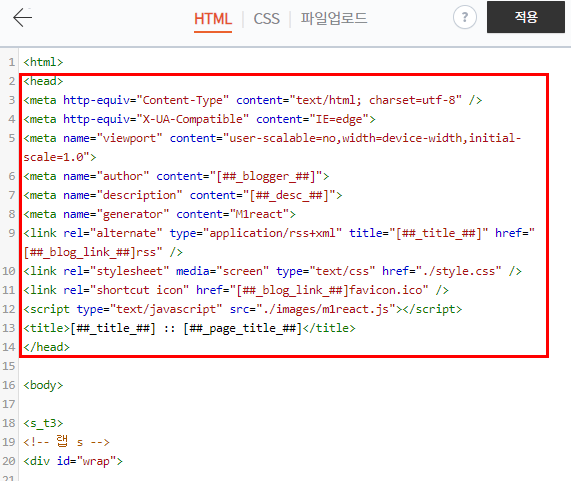571x481 pixels.
Task: Click the <!-- 랩 s --> comment
Action: [x=66, y=442]
